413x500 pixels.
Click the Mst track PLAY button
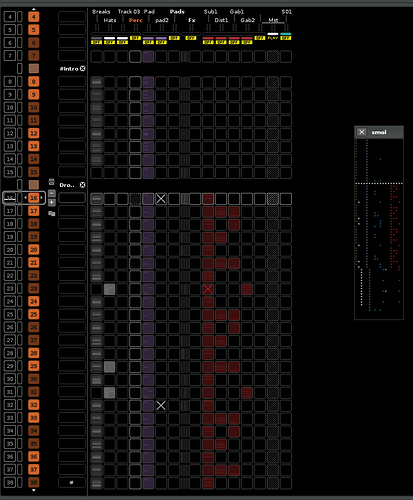click(x=273, y=38)
